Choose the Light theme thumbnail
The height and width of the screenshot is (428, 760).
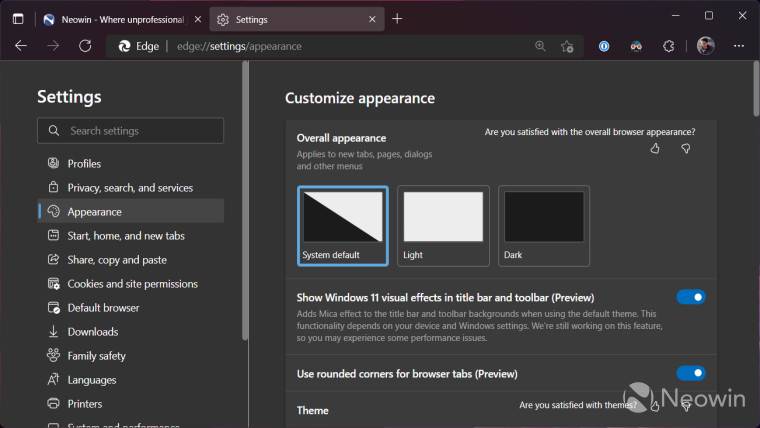(x=443, y=225)
